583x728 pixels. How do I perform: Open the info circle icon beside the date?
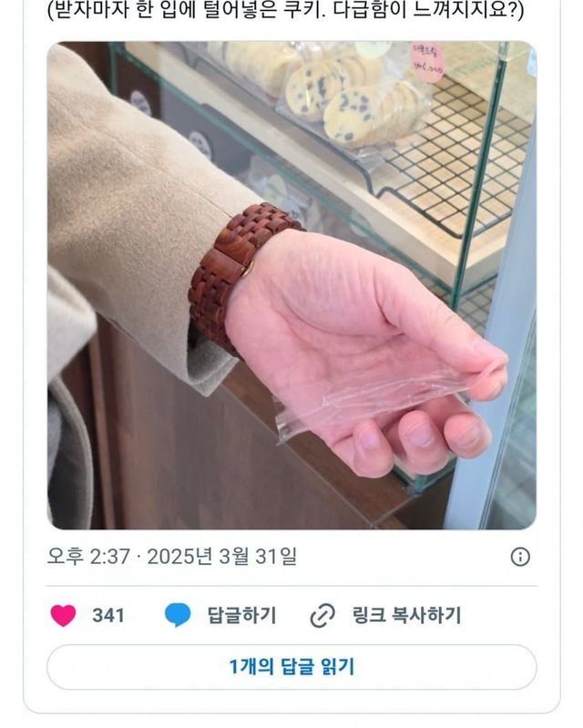point(520,556)
